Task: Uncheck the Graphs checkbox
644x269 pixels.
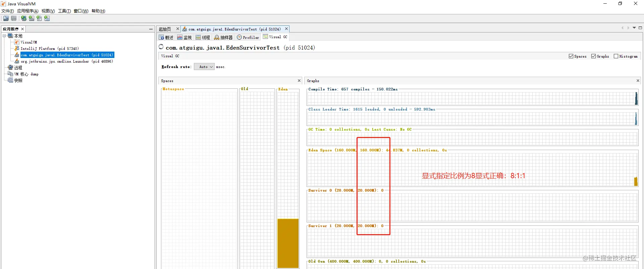Action: (x=593, y=56)
